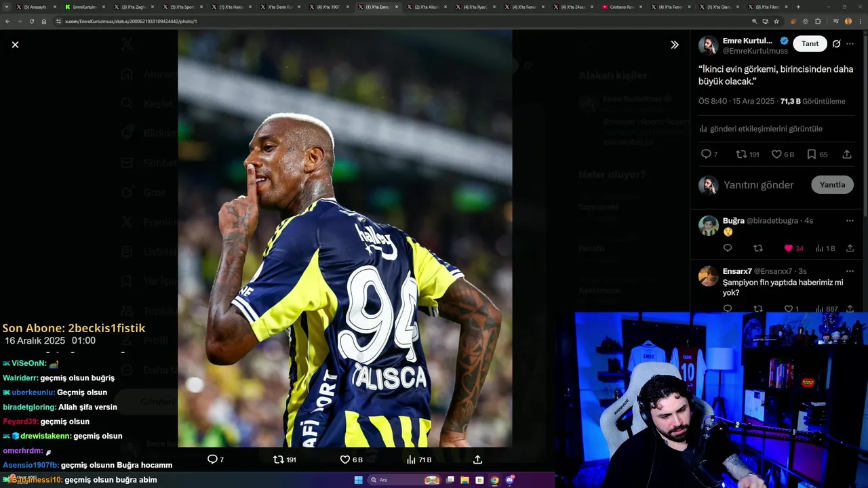Click the zoom magnifier icon in address bar
Image resolution: width=868 pixels, height=488 pixels.
pyautogui.click(x=754, y=21)
